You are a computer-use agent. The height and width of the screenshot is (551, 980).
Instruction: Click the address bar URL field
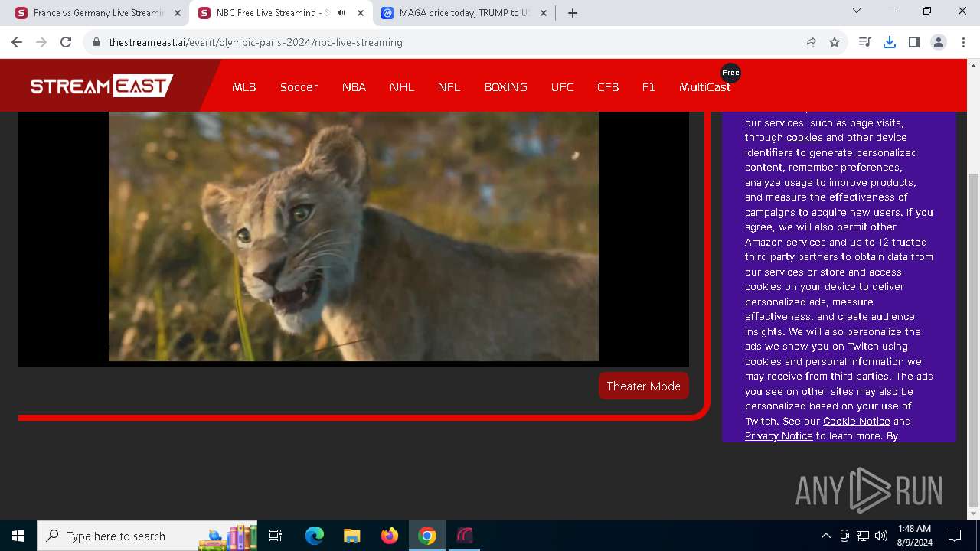[452, 42]
